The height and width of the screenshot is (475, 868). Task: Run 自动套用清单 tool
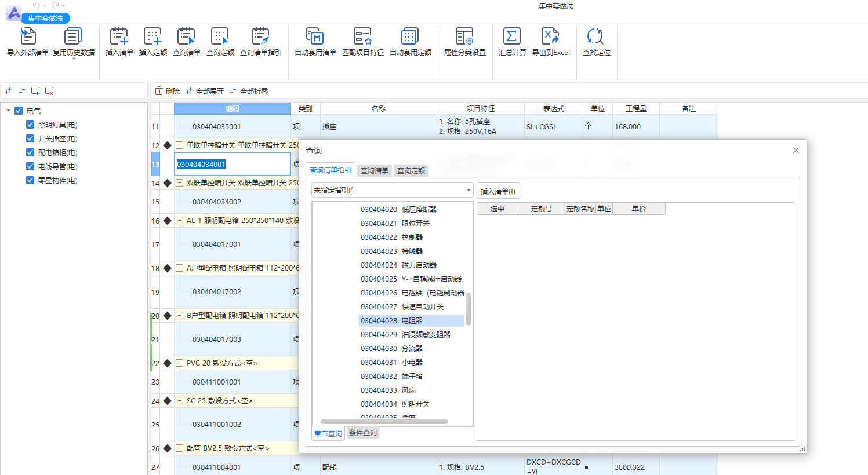315,42
